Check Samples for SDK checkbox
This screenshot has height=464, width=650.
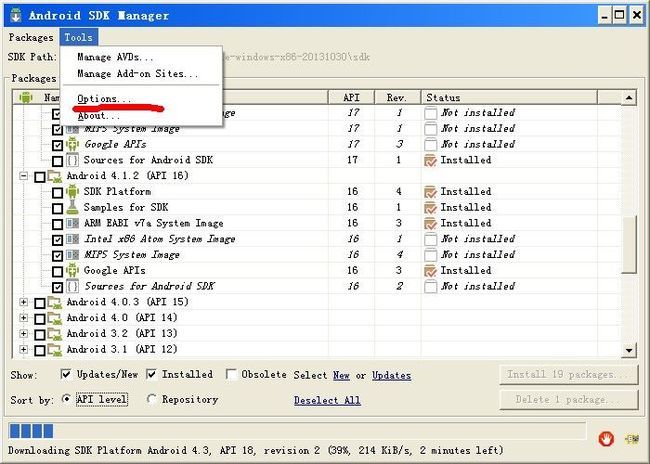tap(57, 208)
